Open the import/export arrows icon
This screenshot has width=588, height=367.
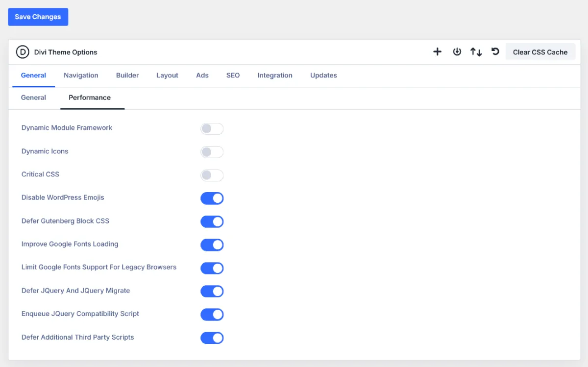[x=476, y=52]
